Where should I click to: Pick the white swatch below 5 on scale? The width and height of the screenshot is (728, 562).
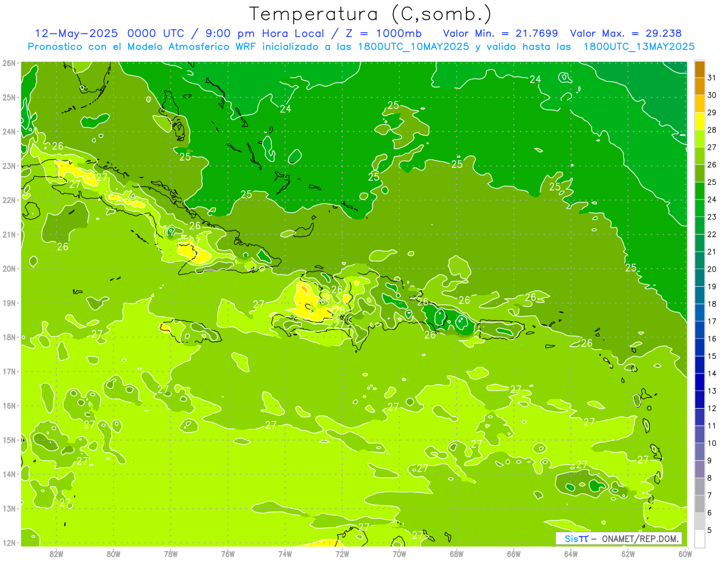(x=699, y=538)
